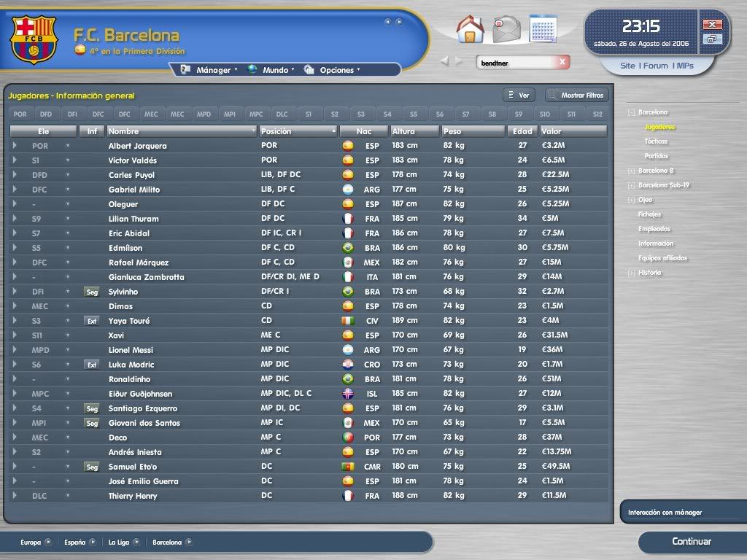Sort the list by Edad column header
Screen dimensions: 747x560
click(x=522, y=131)
